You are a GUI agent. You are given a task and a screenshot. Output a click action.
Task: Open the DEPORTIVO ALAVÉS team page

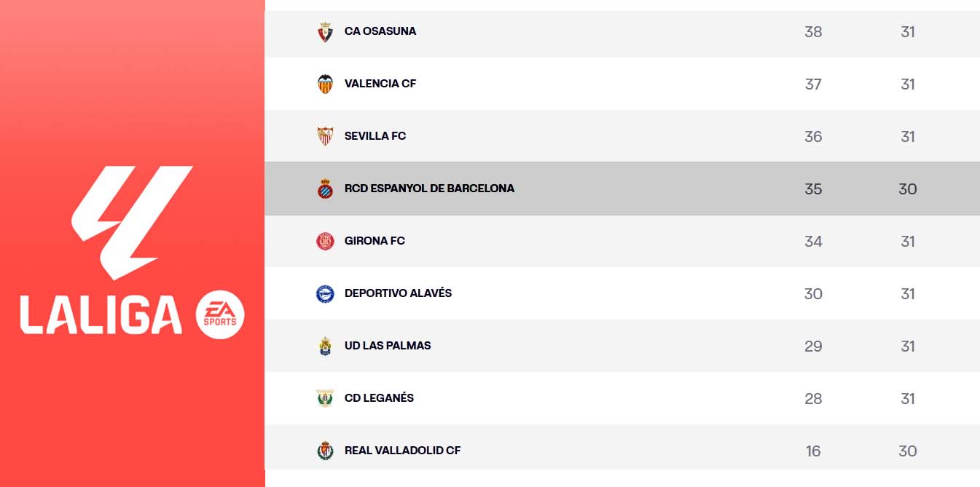tap(398, 293)
